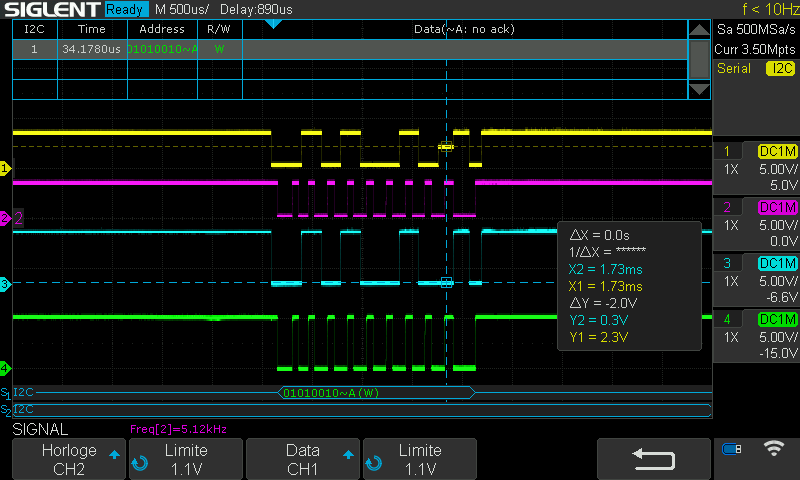Image resolution: width=800 pixels, height=480 pixels.
Task: Click the 34.1780us time cell
Action: (92, 49)
